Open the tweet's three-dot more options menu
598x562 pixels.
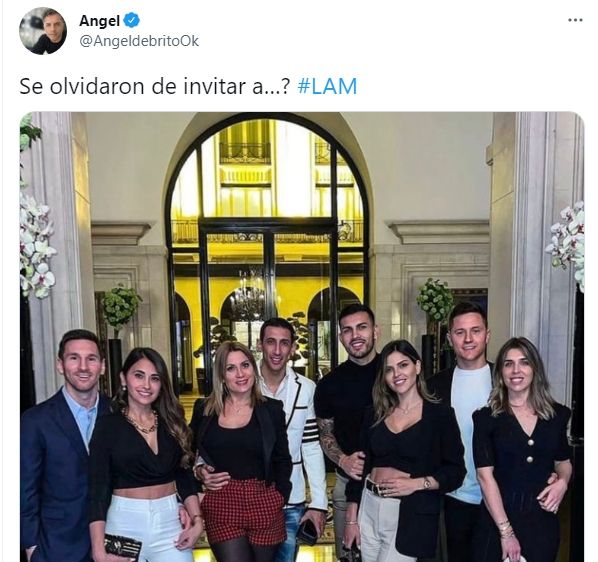575,20
